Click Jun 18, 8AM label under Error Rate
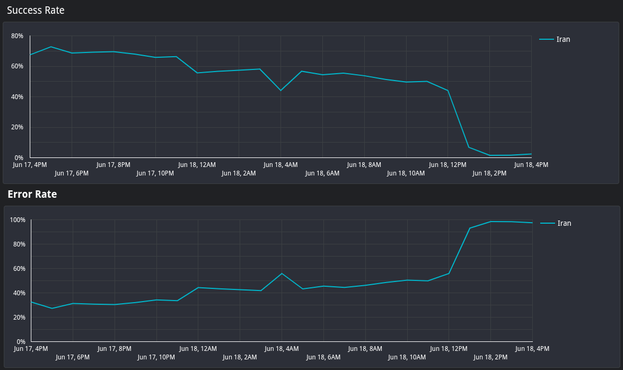Viewport: 623px width, 370px height. [365, 349]
